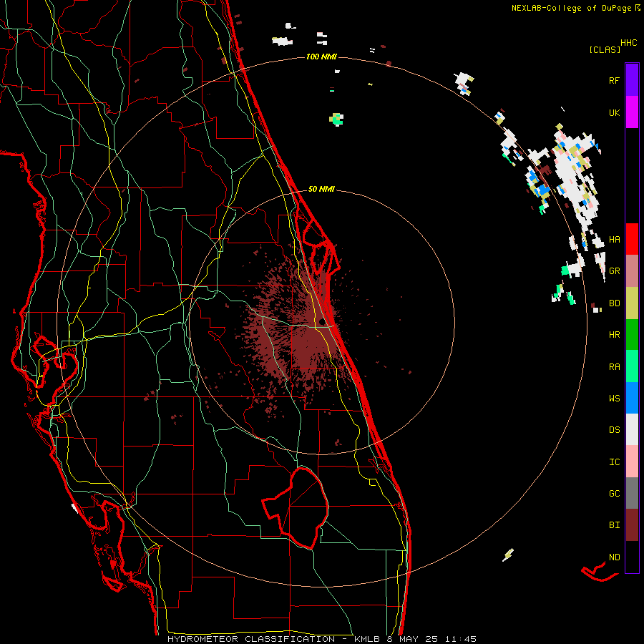The width and height of the screenshot is (644, 644).
Task: Click the HA red legend swatch
Action: pos(632,239)
